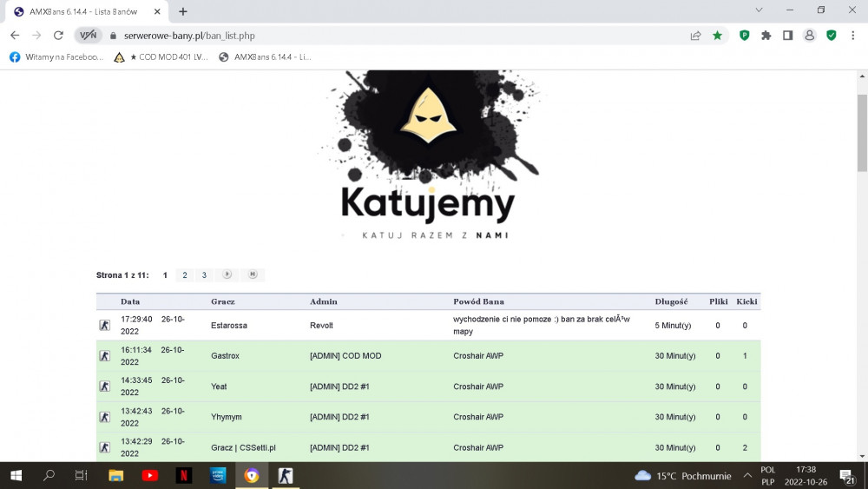868x489 pixels.
Task: Click the next page arrow button
Action: pos(227,274)
